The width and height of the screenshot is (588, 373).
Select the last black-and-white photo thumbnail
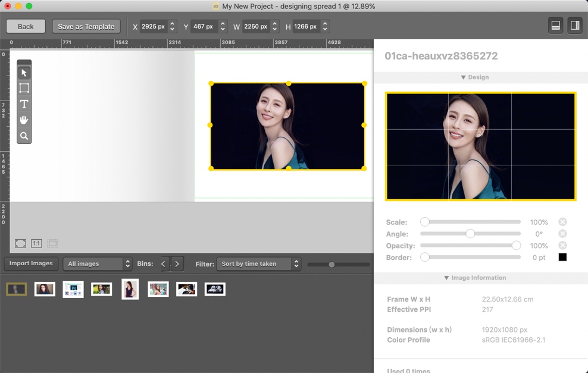tap(214, 289)
